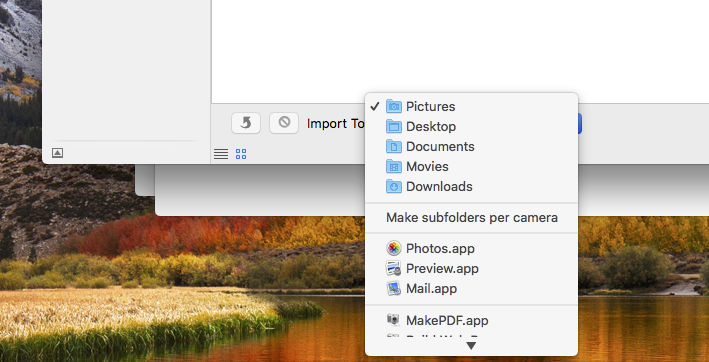Enable Make subfolders per camera
Viewport: 709px width, 362px height.
(x=471, y=218)
